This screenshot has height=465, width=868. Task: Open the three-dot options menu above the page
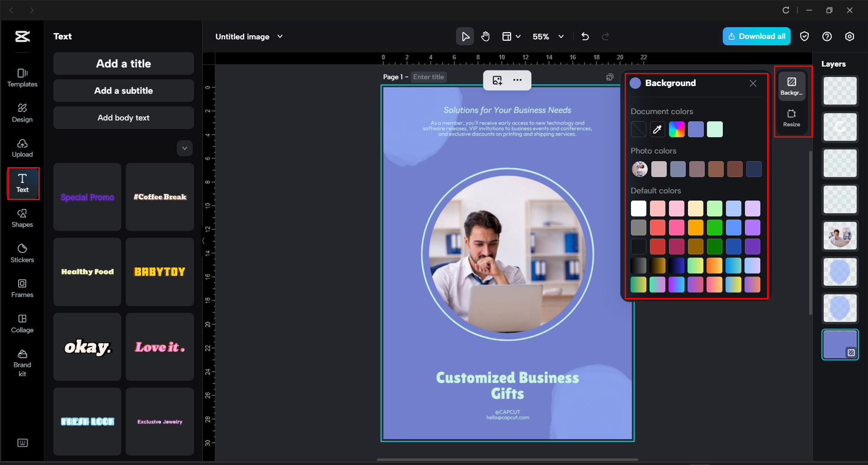click(x=517, y=80)
